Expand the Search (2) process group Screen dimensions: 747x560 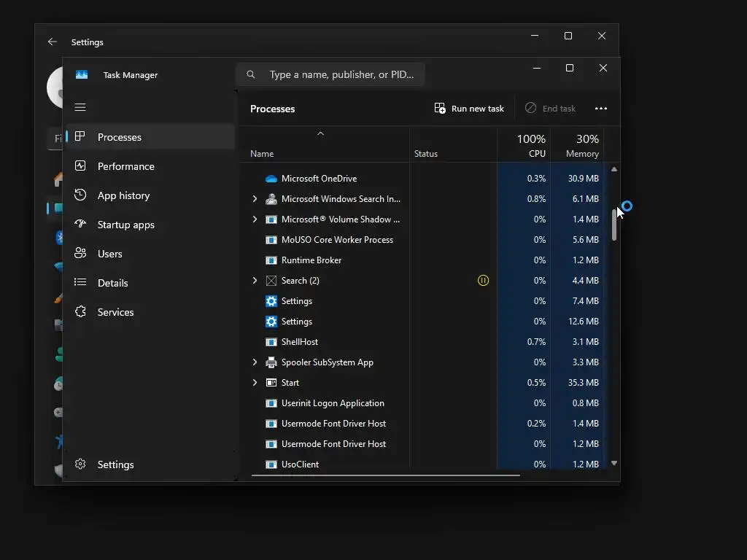click(255, 281)
